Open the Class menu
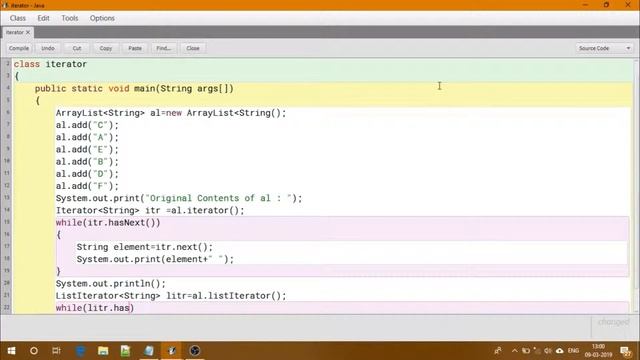Viewport: 640px width, 360px height. pyautogui.click(x=18, y=18)
